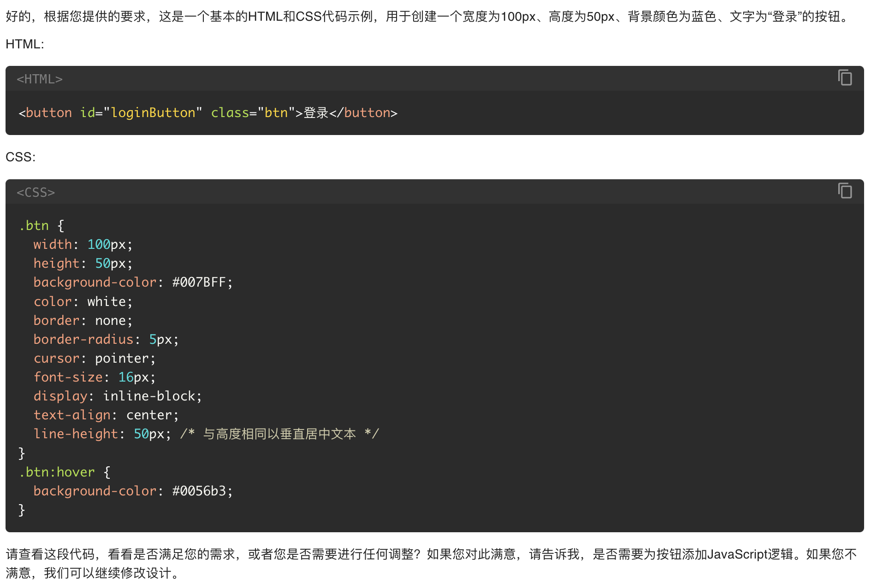The height and width of the screenshot is (588, 877).
Task: Click the "CSS:" paragraph label
Action: (x=20, y=157)
